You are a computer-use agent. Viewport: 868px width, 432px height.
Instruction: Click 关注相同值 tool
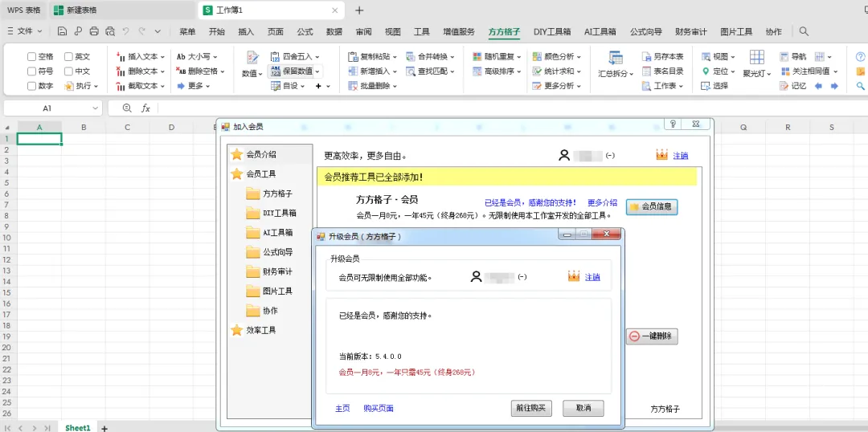[x=809, y=71]
